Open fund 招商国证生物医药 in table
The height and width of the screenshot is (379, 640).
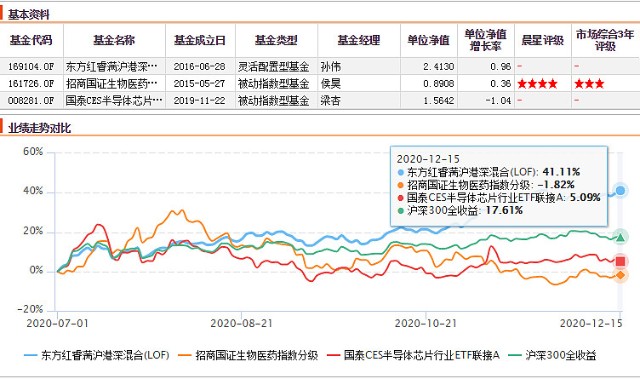pos(111,84)
